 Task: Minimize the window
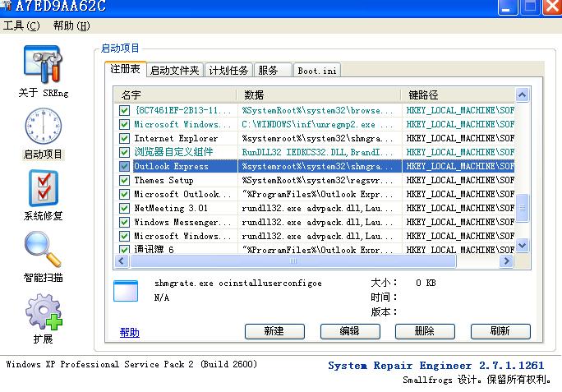(508, 7)
